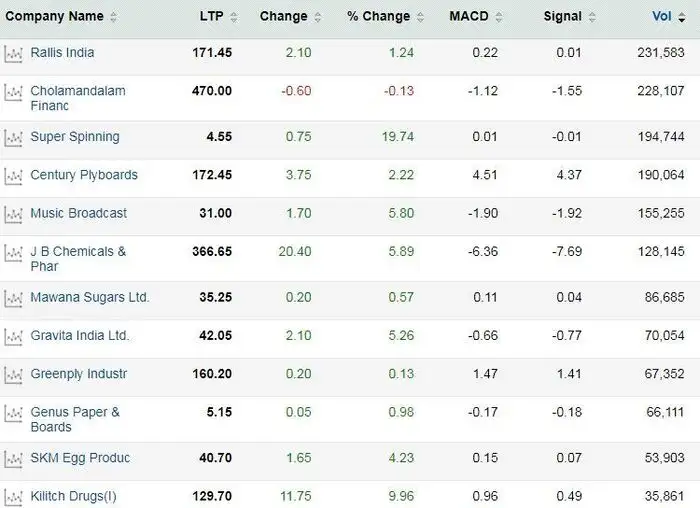
Task: Sort by the Vol column header
Action: [662, 16]
